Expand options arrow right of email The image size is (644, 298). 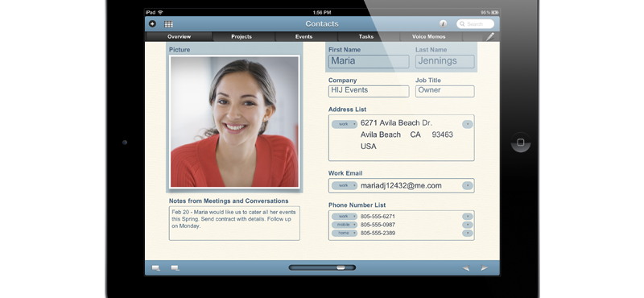[468, 186]
